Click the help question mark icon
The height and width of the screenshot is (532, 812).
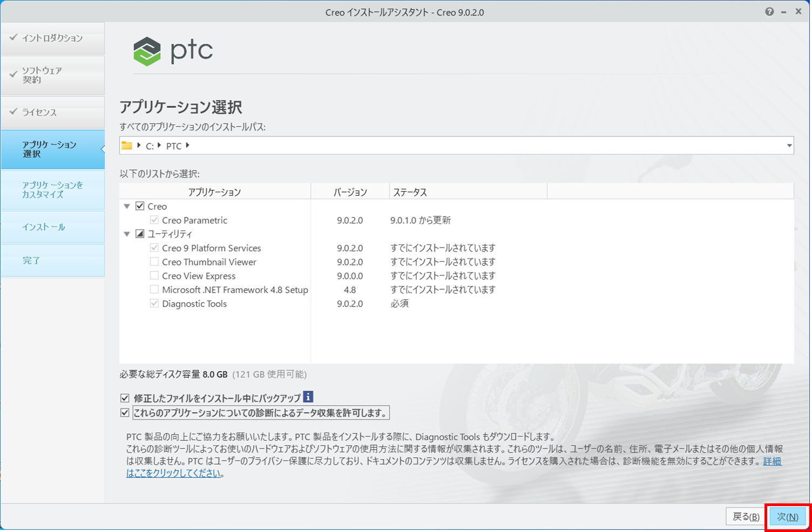coord(769,12)
